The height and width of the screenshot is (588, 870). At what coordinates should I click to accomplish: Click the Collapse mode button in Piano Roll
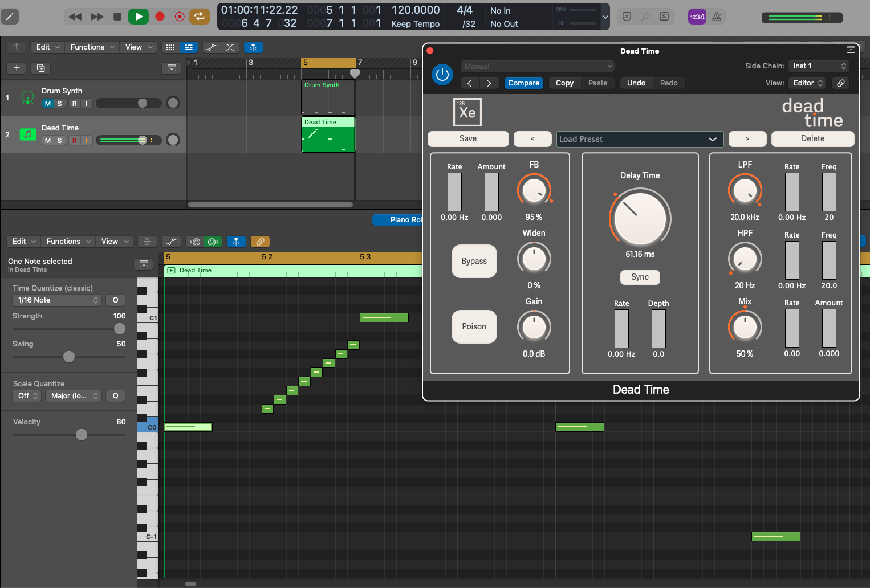click(147, 242)
